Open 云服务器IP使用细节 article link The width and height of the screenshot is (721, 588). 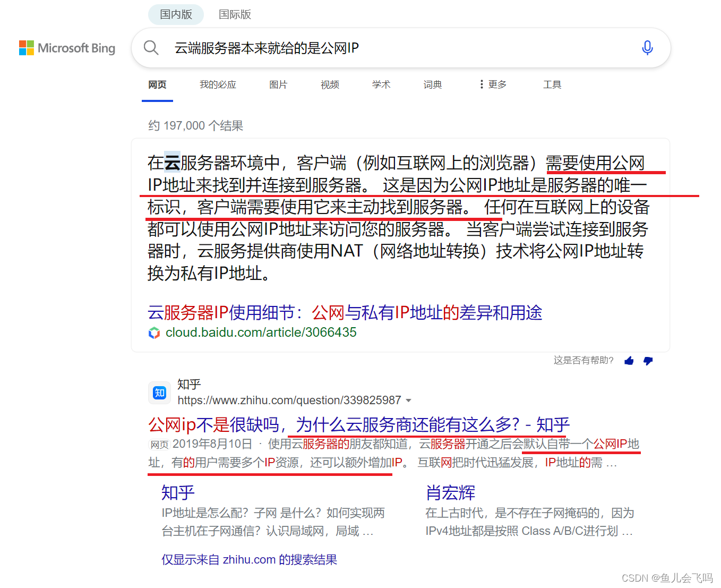coord(345,312)
